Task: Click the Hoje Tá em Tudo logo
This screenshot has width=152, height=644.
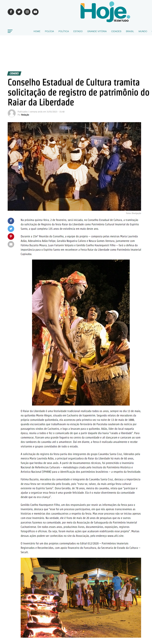Action: (105, 12)
